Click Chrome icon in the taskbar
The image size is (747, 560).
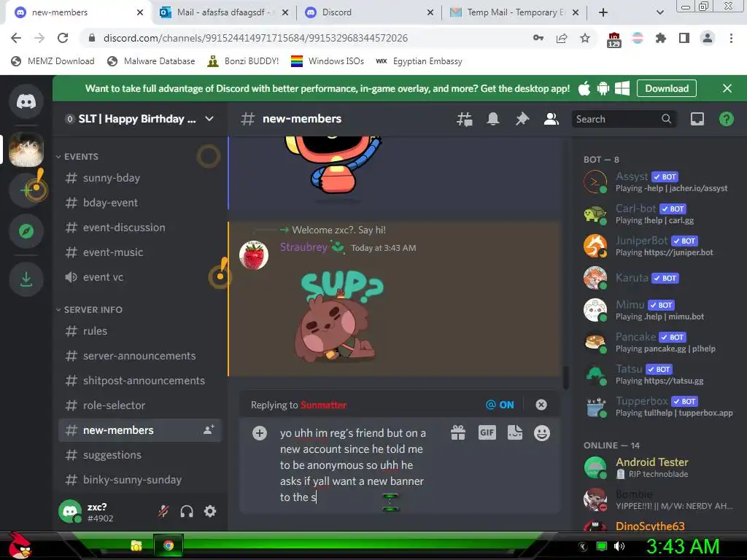169,545
